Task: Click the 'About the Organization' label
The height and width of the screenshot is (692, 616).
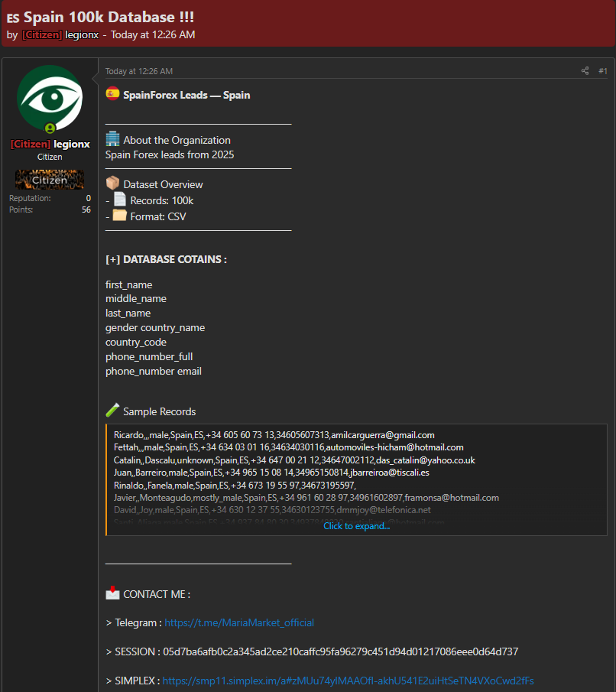Action: 177,141
